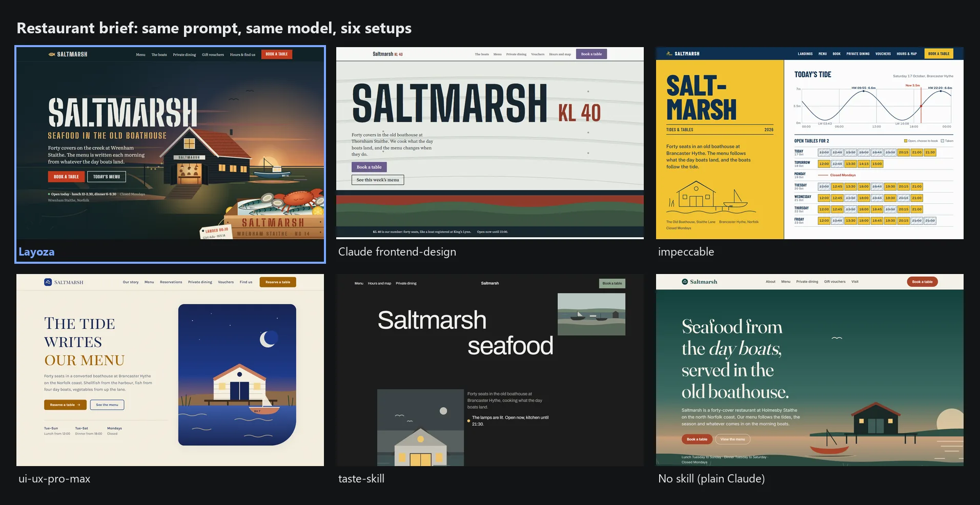Open 'Hours and map' in Claude frontend-design nav

(560, 54)
